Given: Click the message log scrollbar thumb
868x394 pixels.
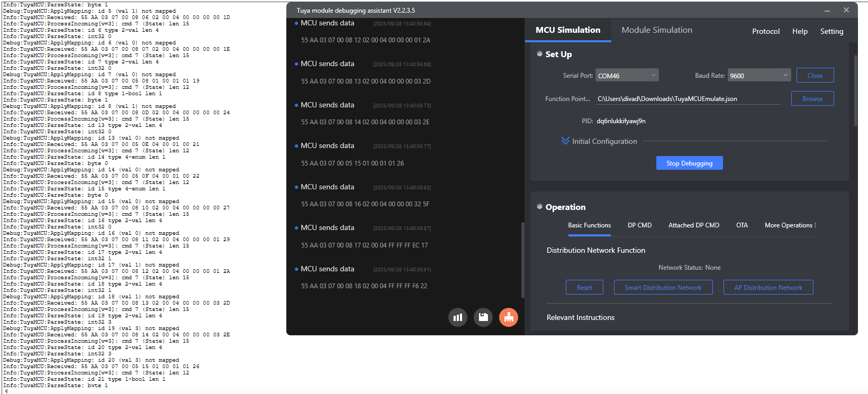Looking at the screenshot, I should coord(522,260).
